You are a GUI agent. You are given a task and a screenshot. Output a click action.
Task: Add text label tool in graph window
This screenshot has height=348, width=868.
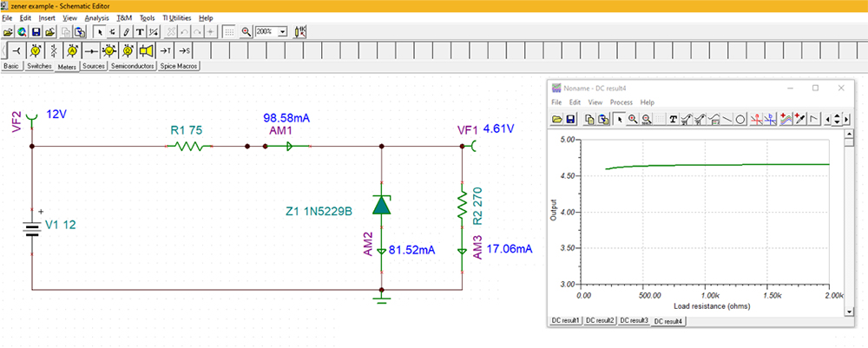[673, 118]
